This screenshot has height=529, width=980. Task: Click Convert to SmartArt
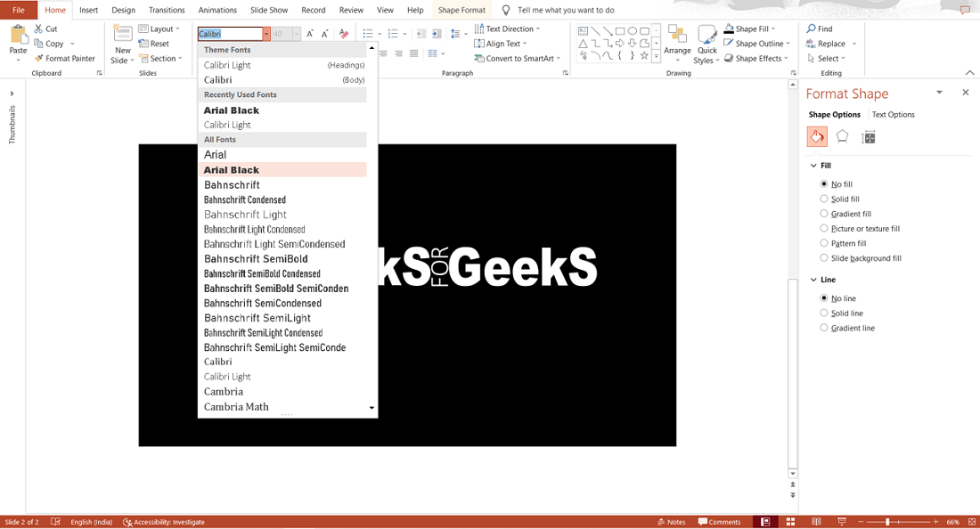518,58
